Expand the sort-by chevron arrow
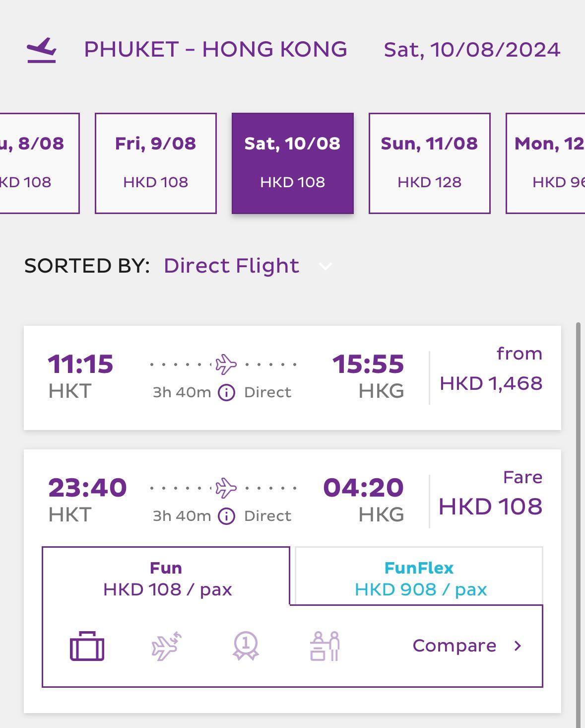585x728 pixels. tap(325, 267)
